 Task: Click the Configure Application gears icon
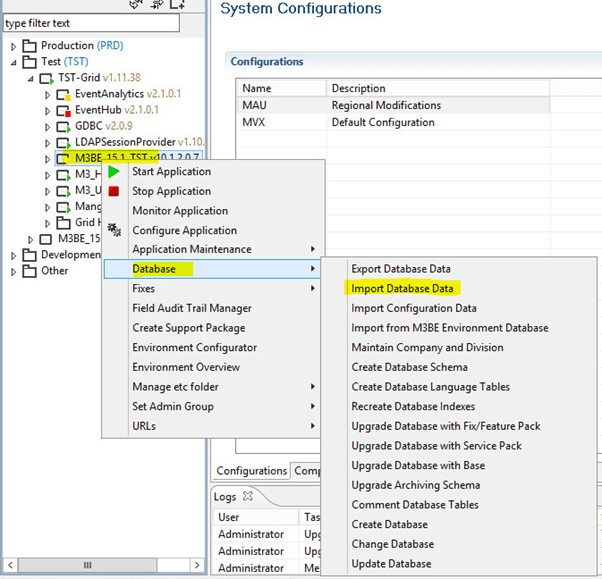tap(114, 229)
